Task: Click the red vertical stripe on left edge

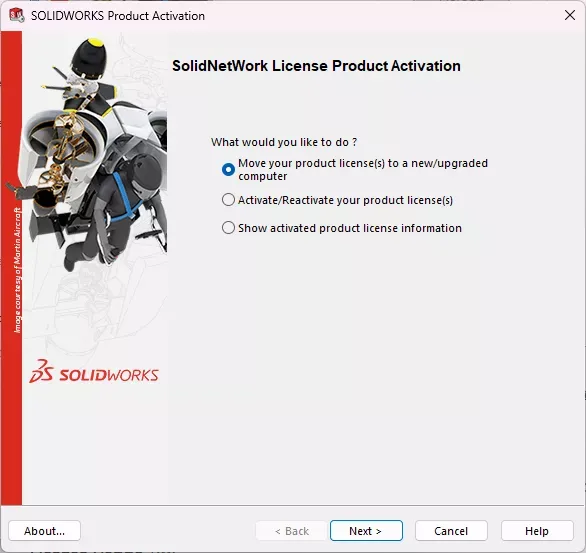Action: [x=12, y=268]
